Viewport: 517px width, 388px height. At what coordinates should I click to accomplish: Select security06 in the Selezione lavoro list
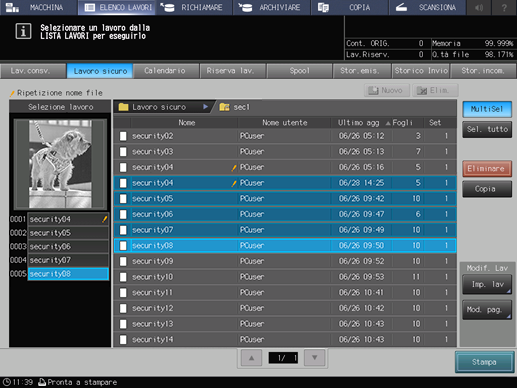pos(68,247)
